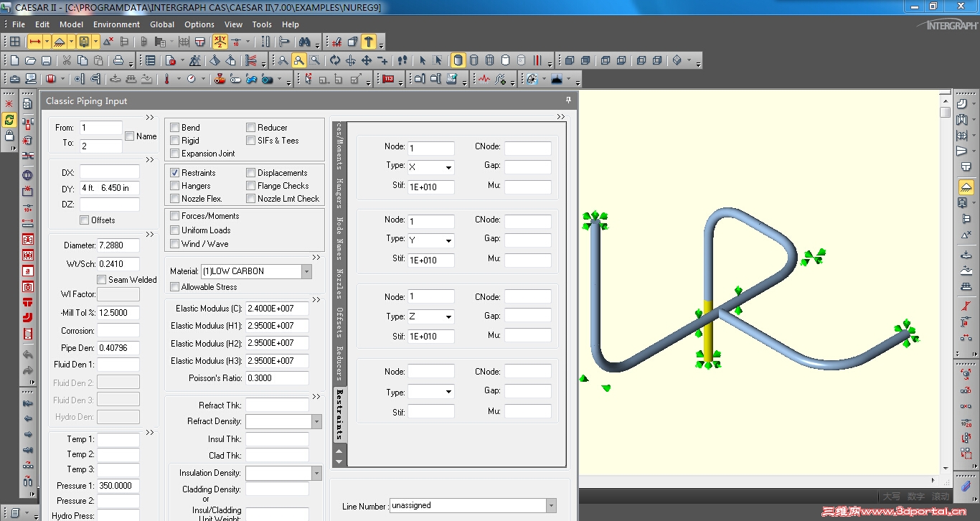
Task: Click the undo arrow in vertical toolbar
Action: point(28,355)
